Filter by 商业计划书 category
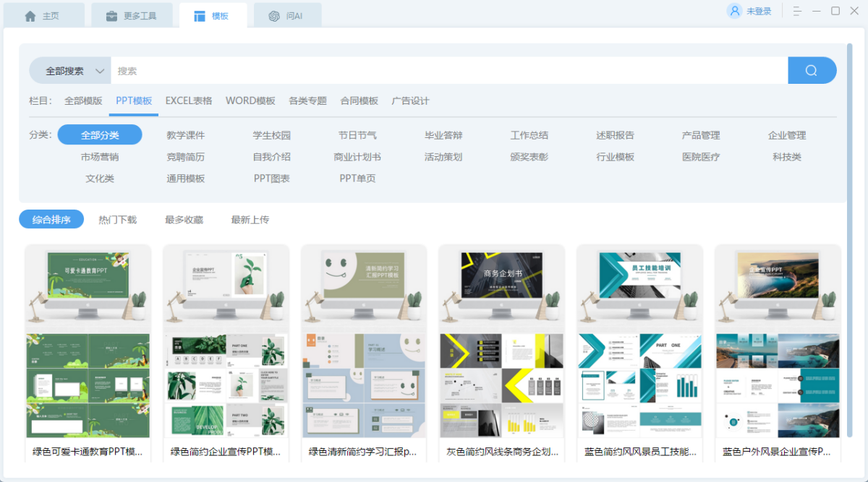Screen dimensions: 868x482 tap(357, 157)
